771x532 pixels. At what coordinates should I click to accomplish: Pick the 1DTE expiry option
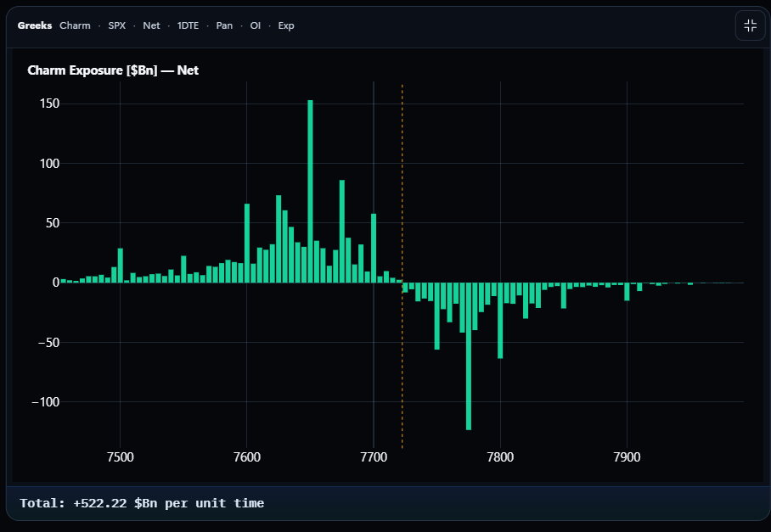[x=188, y=25]
